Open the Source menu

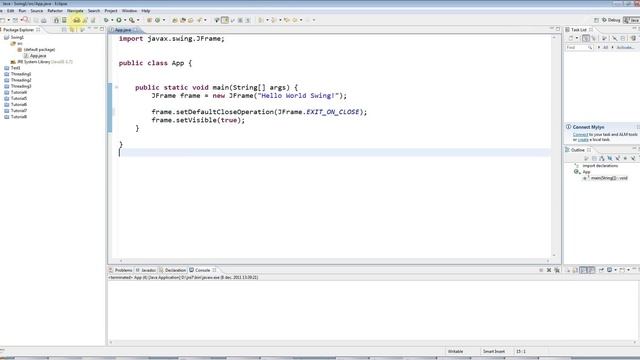pyautogui.click(x=36, y=11)
